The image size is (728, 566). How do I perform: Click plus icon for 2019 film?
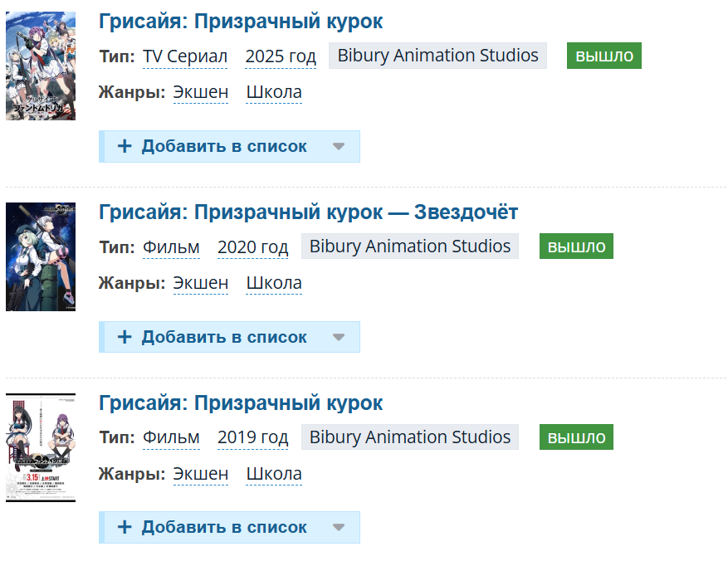pyautogui.click(x=125, y=528)
